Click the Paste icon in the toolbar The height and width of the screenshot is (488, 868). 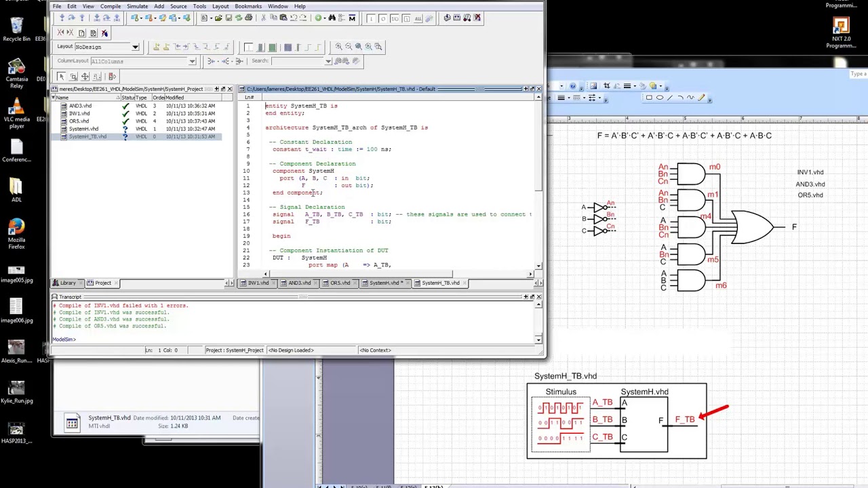pyautogui.click(x=283, y=18)
